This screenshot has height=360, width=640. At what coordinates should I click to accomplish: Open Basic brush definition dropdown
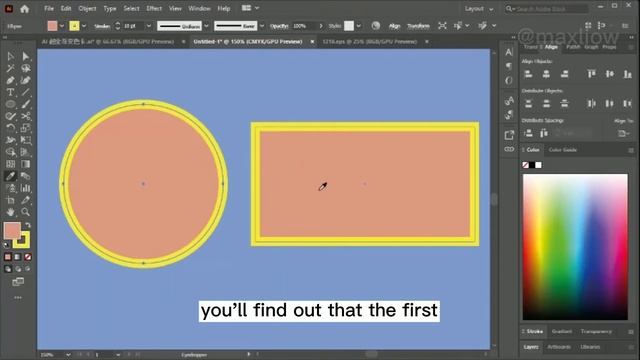coord(262,26)
